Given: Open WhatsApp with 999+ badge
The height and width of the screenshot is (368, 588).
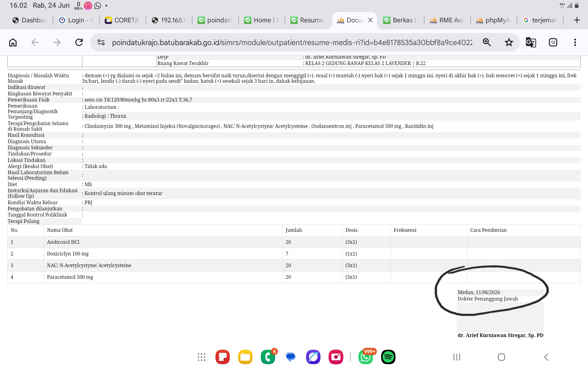Looking at the screenshot, I should point(366,357).
